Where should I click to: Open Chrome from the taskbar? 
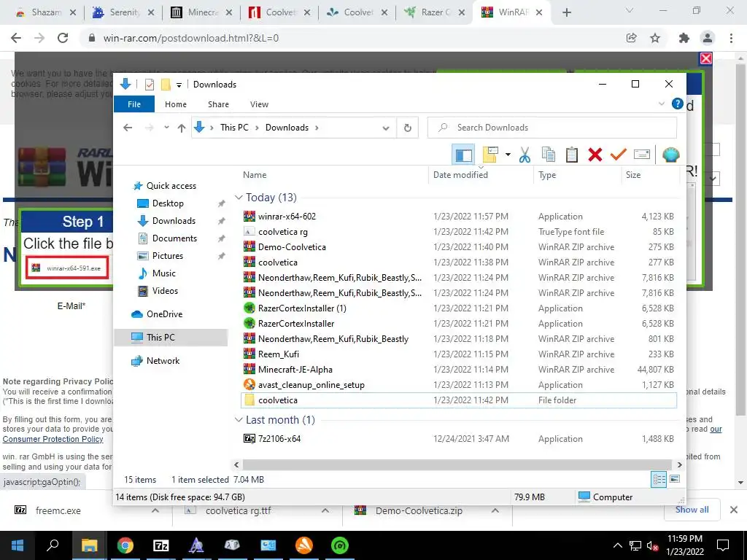point(125,545)
